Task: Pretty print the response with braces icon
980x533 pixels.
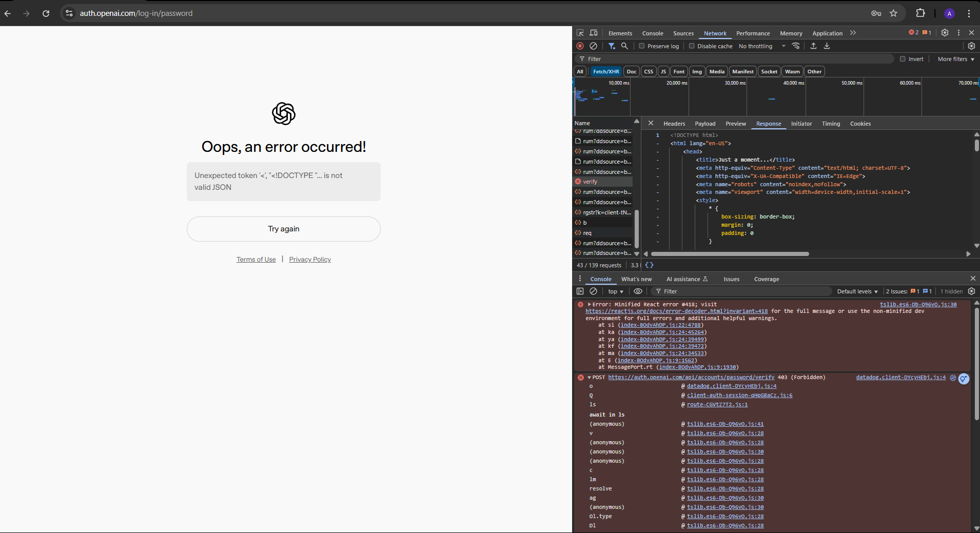Action: point(649,265)
